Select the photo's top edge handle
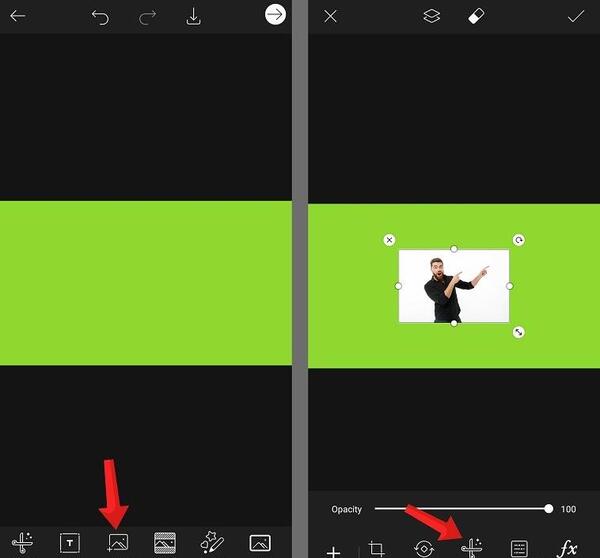 pyautogui.click(x=454, y=249)
